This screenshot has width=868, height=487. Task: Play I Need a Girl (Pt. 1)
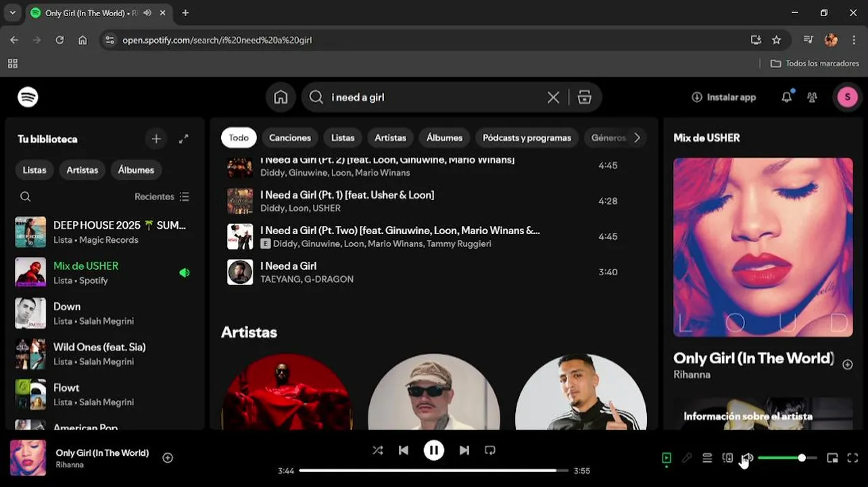point(433,201)
